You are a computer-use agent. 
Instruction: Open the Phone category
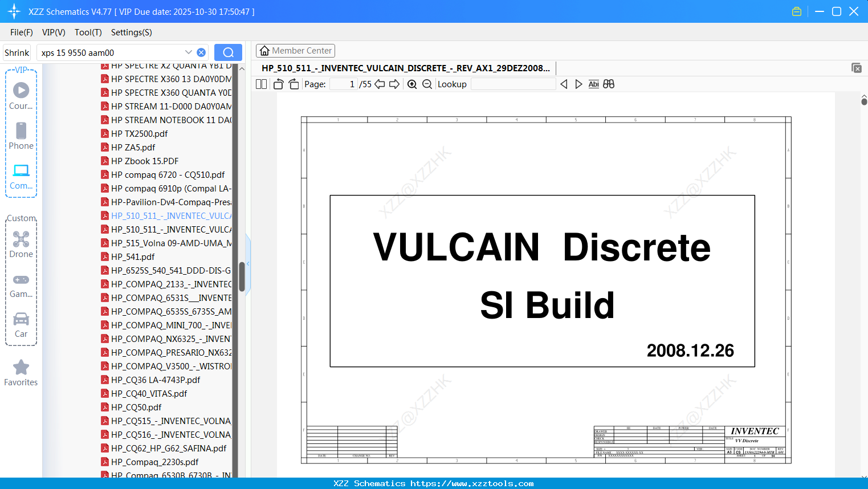pyautogui.click(x=21, y=136)
